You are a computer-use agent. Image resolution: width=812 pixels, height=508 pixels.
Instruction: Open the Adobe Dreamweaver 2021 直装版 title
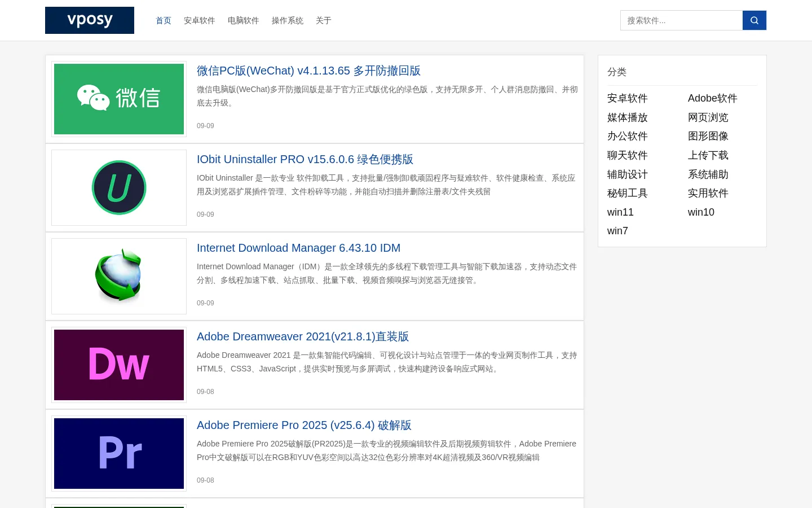click(303, 336)
